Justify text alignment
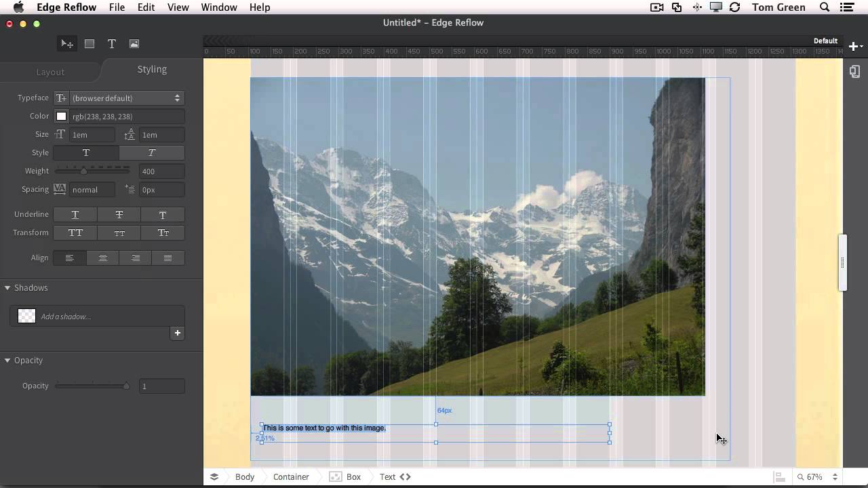This screenshot has height=488, width=868. tap(168, 258)
